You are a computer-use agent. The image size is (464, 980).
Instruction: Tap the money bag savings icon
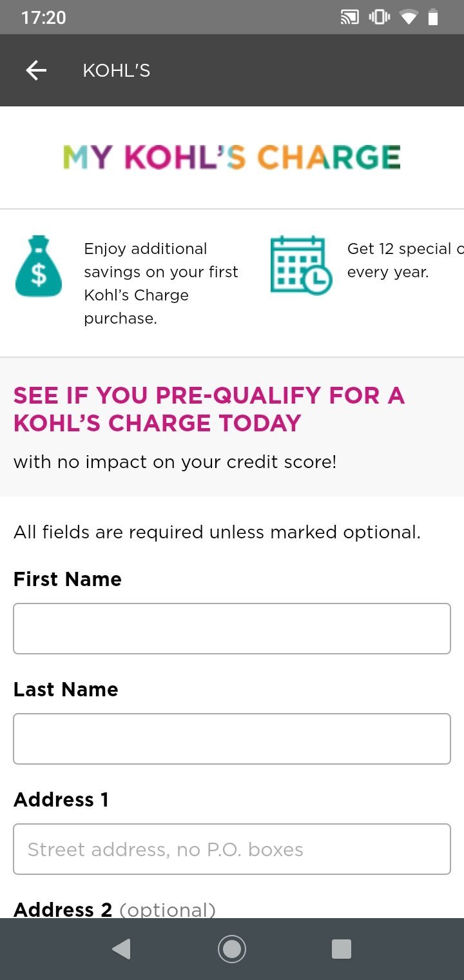pyautogui.click(x=39, y=266)
